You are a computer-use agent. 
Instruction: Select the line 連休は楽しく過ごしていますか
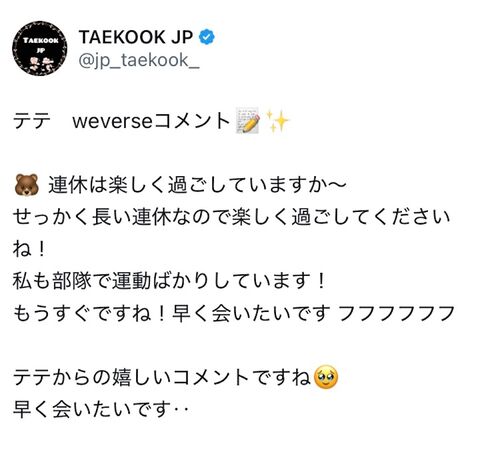click(197, 185)
